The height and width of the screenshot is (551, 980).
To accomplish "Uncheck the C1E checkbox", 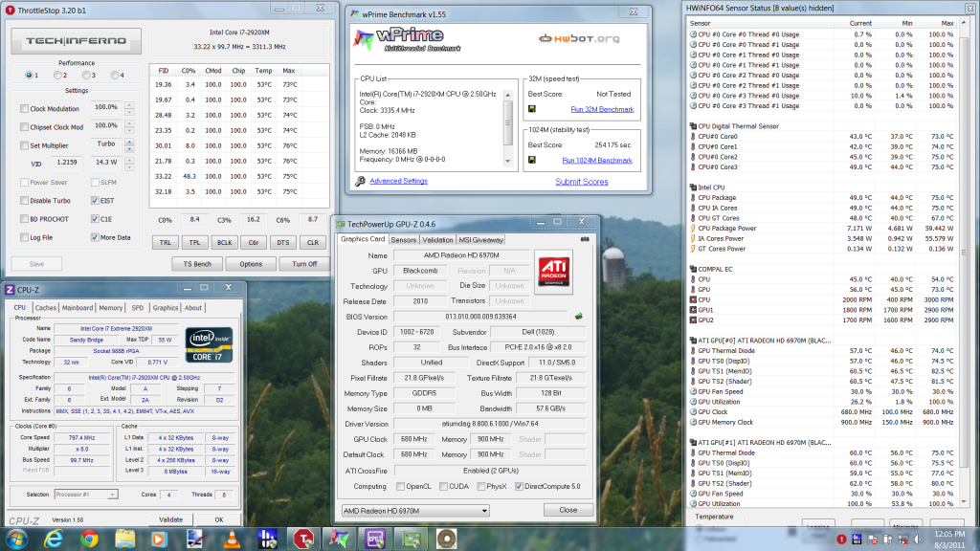I will pyautogui.click(x=95, y=219).
